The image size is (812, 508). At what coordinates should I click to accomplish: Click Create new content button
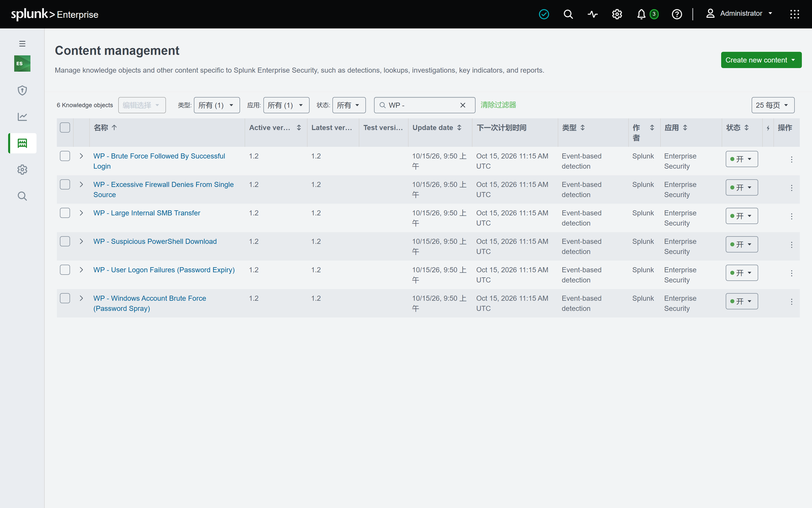(x=761, y=60)
